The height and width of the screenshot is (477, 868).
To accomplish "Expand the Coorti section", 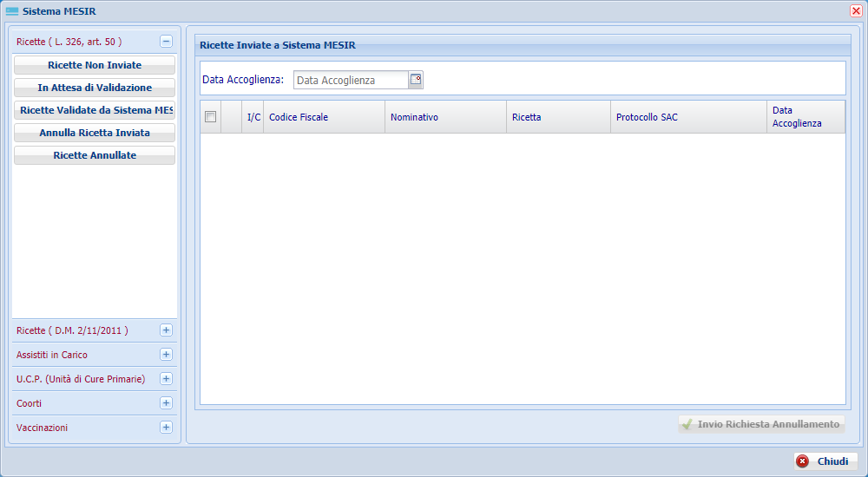I will 166,403.
